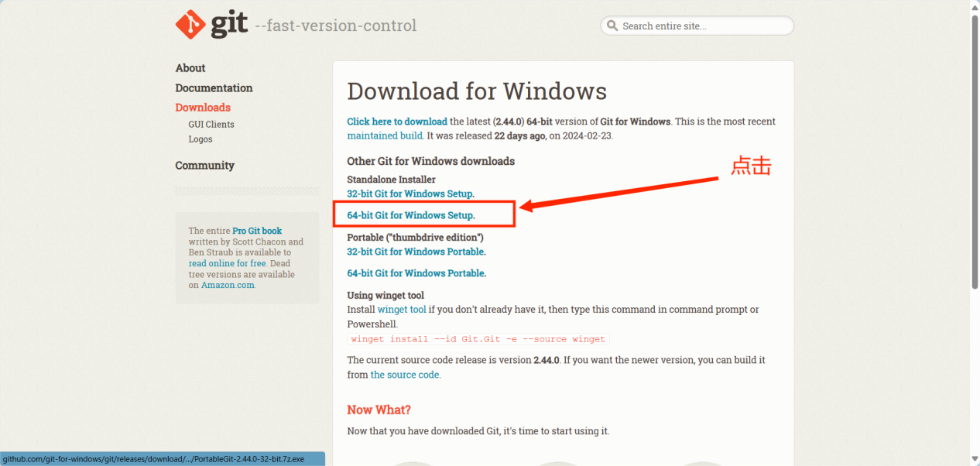Download 64-bit Git for Windows Setup
The image size is (980, 466).
coord(411,215)
